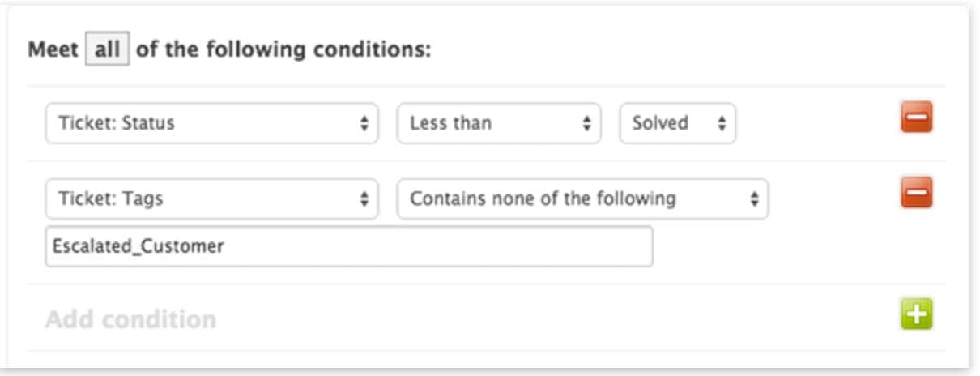Click the green plus add-condition icon
Image resolution: width=980 pixels, height=376 pixels.
point(916,314)
